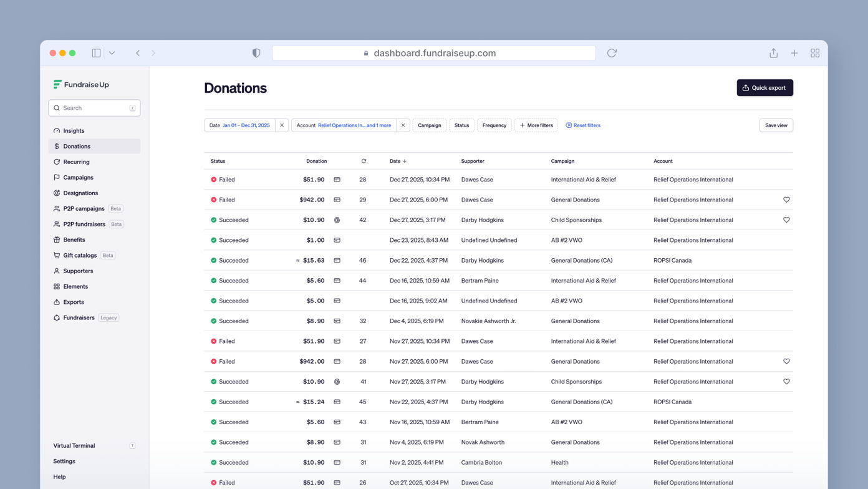Click the Elements grid icon
868x489 pixels.
click(57, 287)
